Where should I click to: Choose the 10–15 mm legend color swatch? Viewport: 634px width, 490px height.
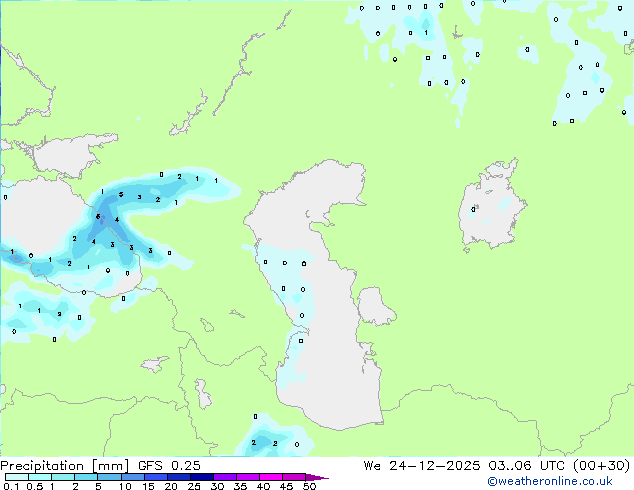pyautogui.click(x=132, y=477)
